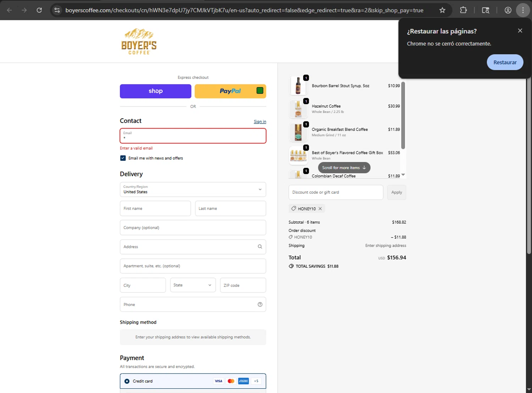Viewport: 532px width, 393px height.
Task: Reload the checkout page
Action: pyautogui.click(x=39, y=10)
